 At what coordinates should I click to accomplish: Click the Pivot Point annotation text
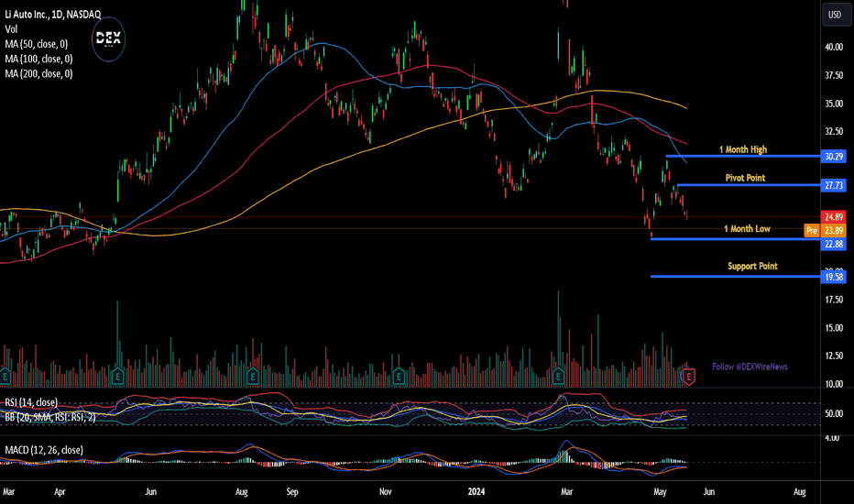745,178
